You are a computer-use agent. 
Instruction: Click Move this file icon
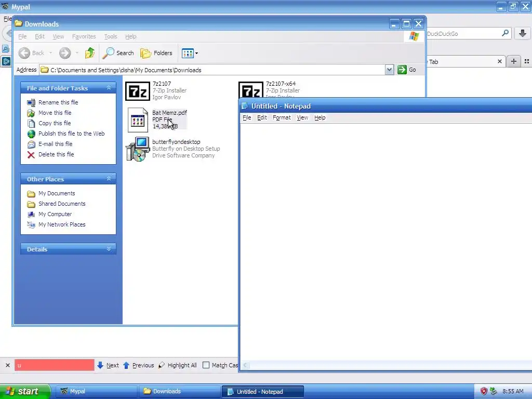pos(31,113)
